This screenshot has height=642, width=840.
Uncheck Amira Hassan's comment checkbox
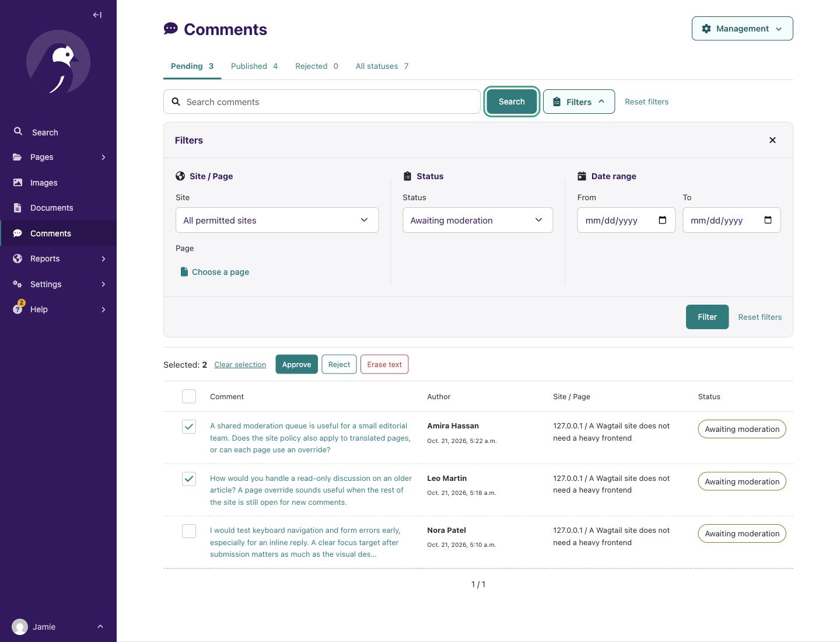(x=189, y=427)
